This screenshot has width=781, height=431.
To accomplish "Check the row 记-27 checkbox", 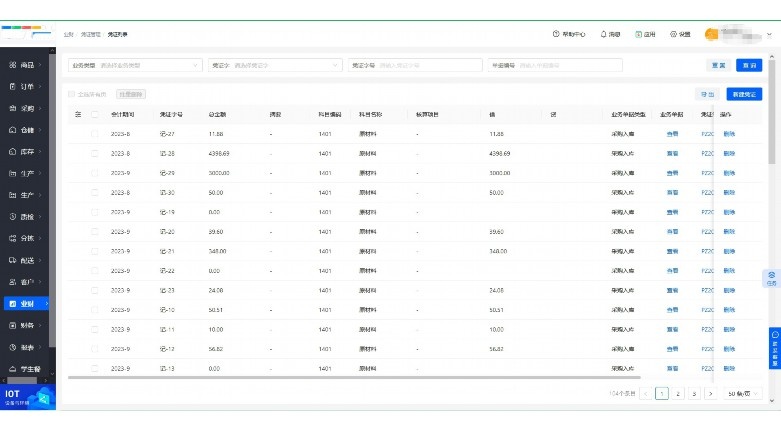I will pyautogui.click(x=95, y=134).
